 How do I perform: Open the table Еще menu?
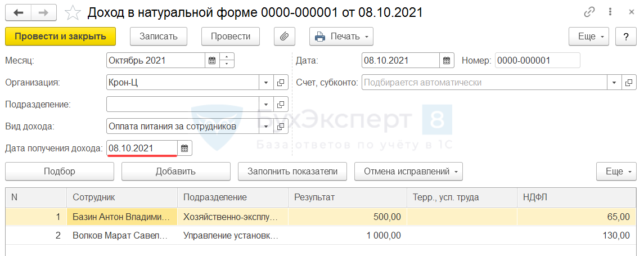pyautogui.click(x=616, y=172)
